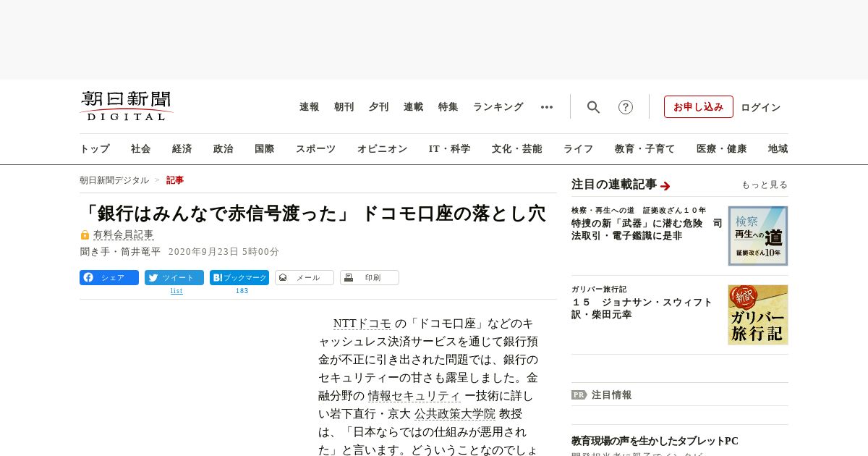
Task: Share article via Facebook シェア button
Action: [109, 277]
